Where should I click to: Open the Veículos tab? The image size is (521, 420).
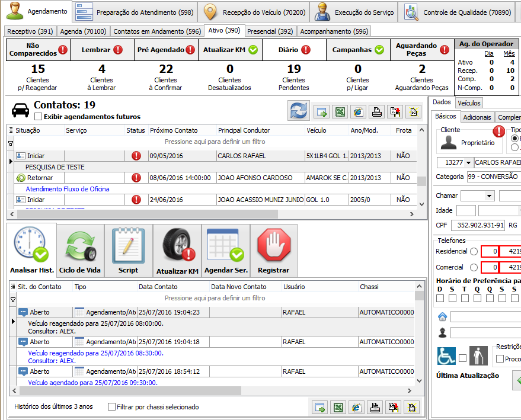[x=469, y=103]
